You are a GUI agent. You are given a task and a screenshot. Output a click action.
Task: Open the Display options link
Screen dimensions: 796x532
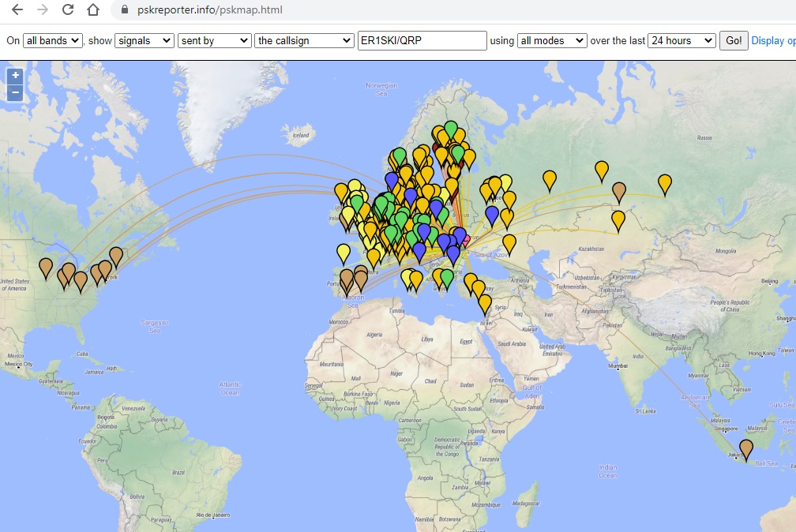tap(773, 40)
